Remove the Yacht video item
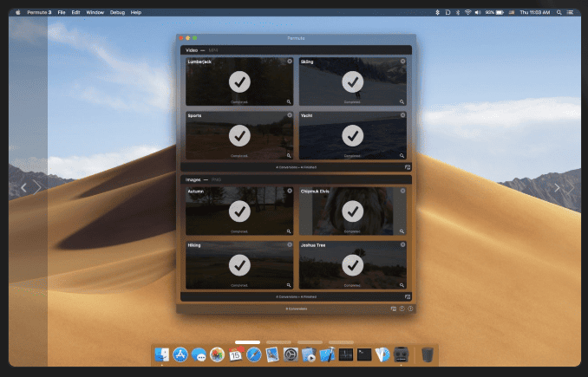 tap(402, 115)
